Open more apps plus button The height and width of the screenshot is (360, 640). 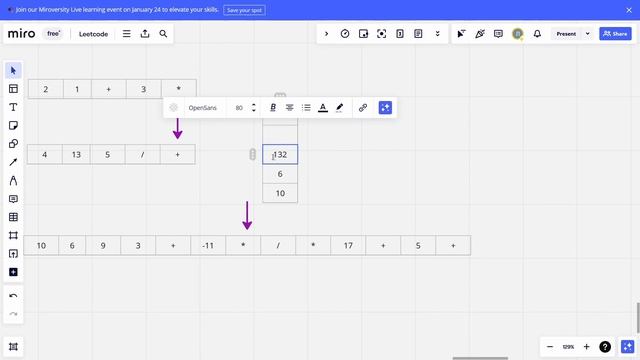(13, 272)
